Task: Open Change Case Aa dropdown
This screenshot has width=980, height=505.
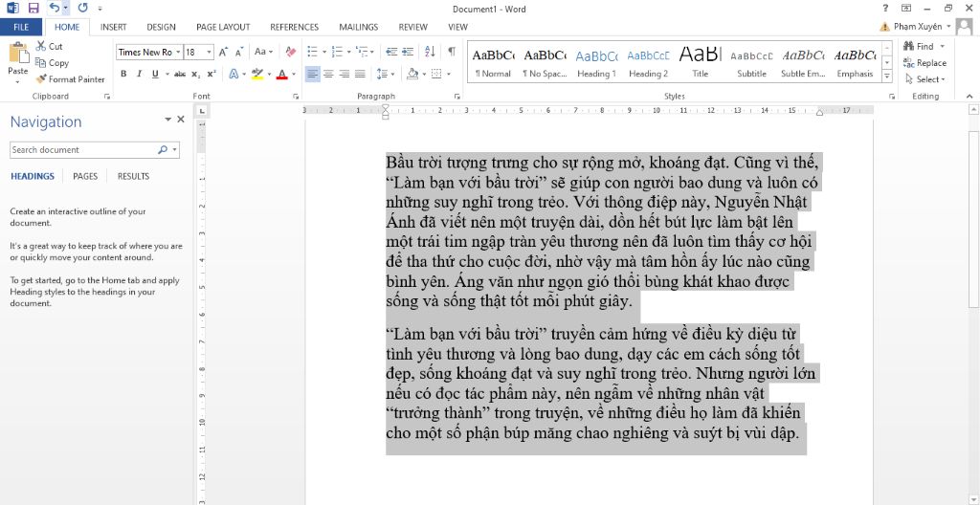Action: coord(264,52)
